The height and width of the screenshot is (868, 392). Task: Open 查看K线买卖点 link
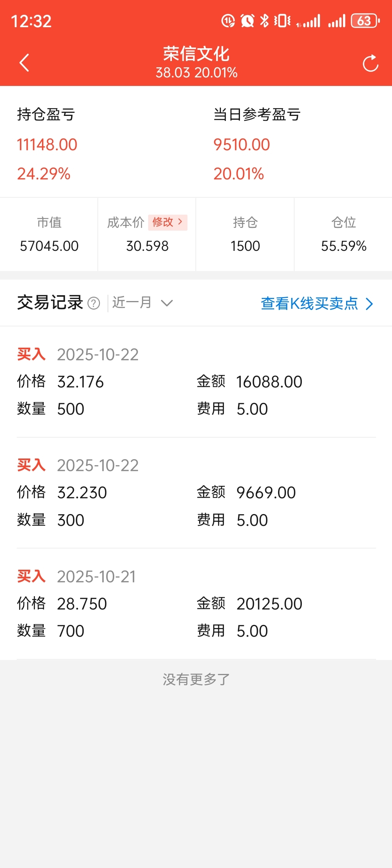coord(310,303)
